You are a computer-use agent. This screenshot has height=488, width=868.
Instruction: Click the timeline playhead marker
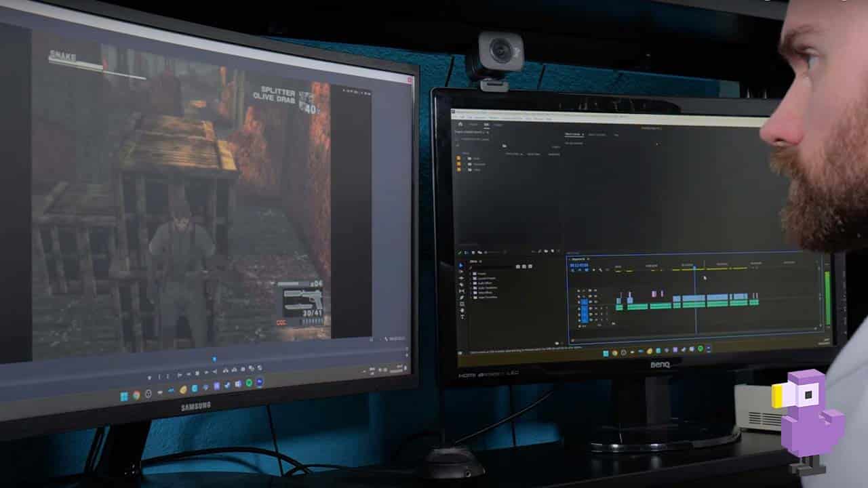click(x=694, y=267)
